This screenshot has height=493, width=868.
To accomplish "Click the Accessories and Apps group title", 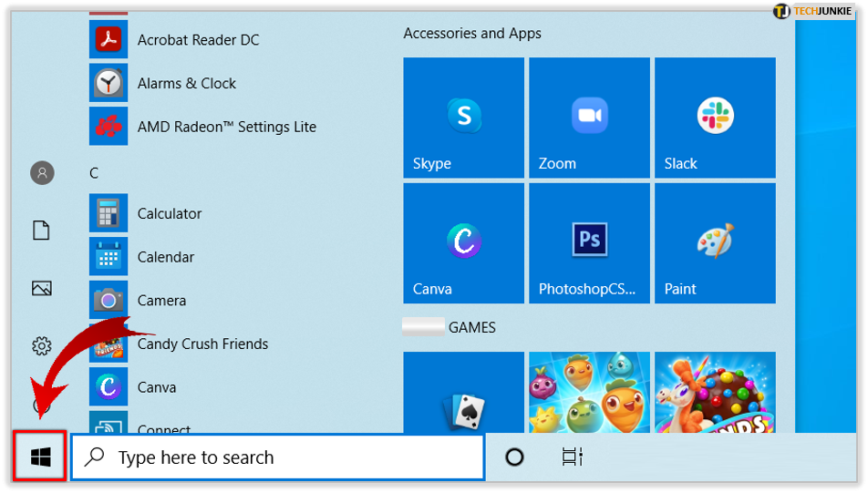I will [x=472, y=33].
